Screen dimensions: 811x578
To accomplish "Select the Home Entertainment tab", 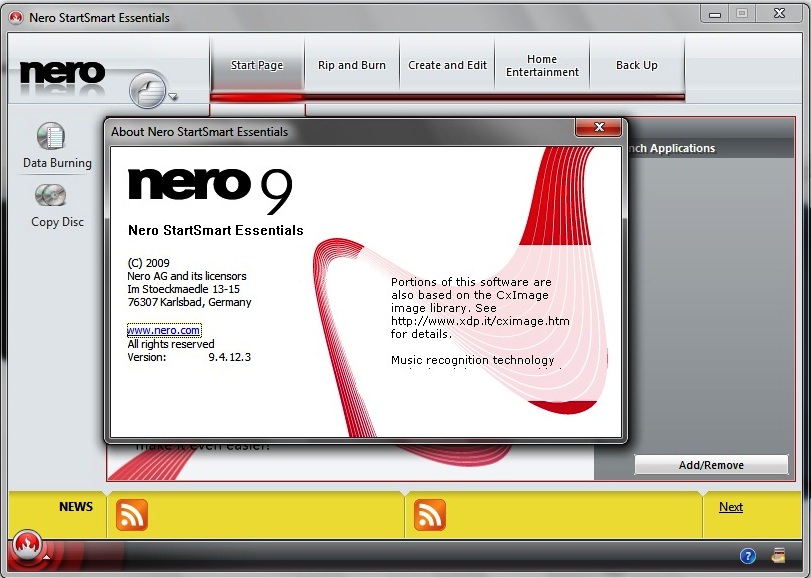I will pos(542,65).
